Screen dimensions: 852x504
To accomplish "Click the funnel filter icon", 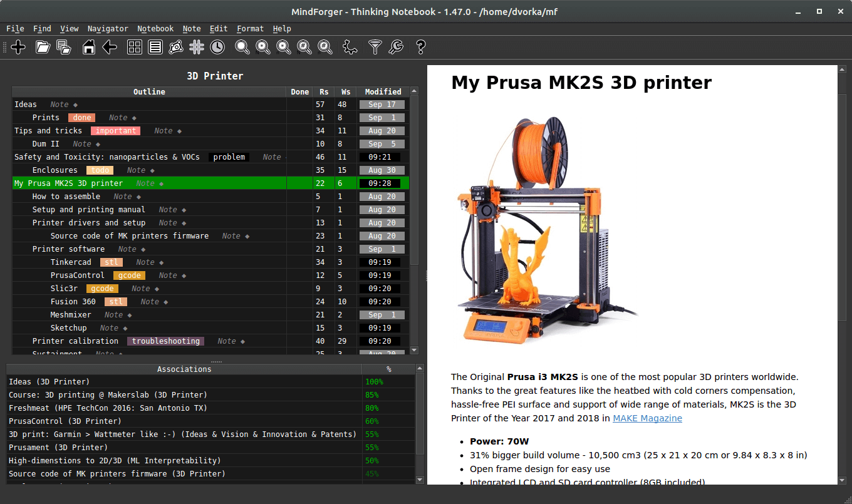I will click(x=375, y=47).
